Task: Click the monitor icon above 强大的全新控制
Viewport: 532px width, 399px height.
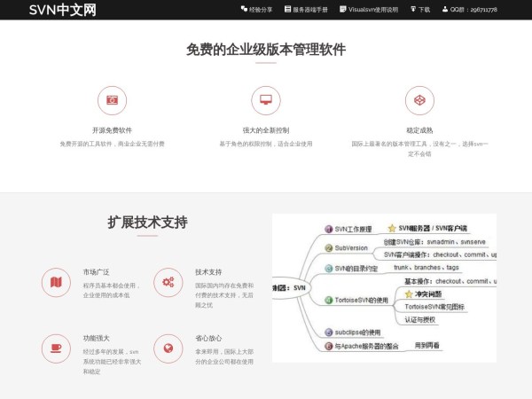Action: click(265, 100)
